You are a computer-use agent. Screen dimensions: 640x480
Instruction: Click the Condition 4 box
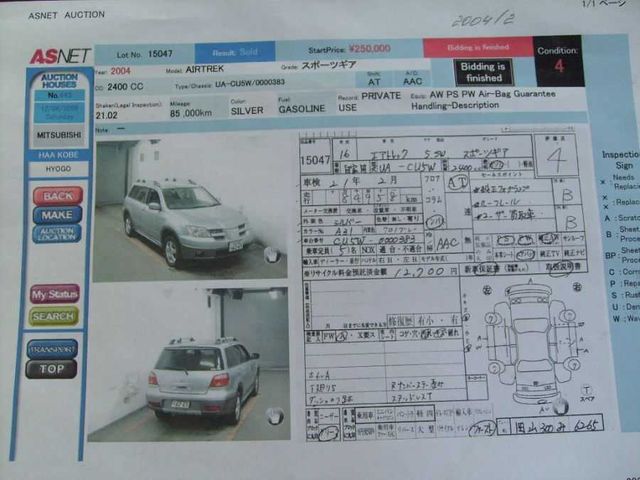(x=559, y=60)
